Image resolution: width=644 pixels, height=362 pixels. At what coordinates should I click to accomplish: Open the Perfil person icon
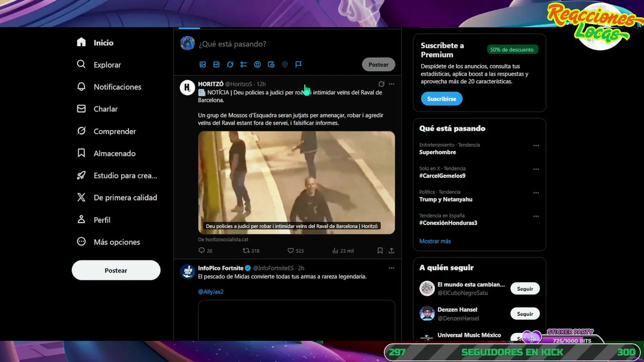82,220
